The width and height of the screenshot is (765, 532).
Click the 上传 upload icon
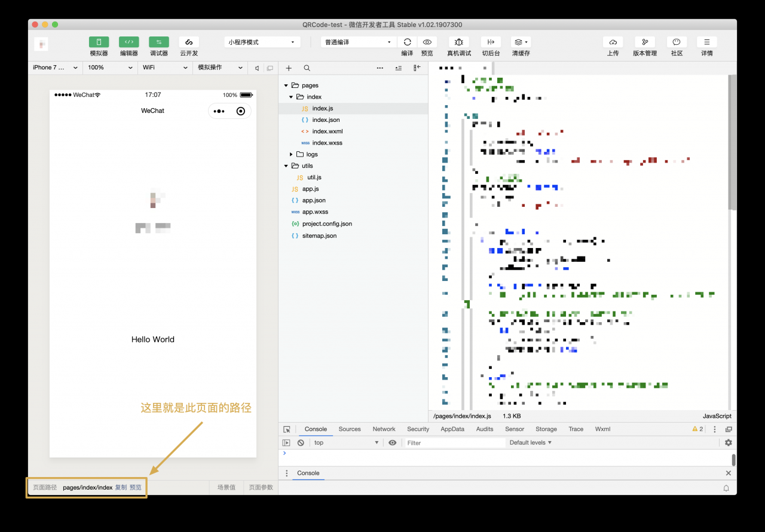(x=613, y=42)
